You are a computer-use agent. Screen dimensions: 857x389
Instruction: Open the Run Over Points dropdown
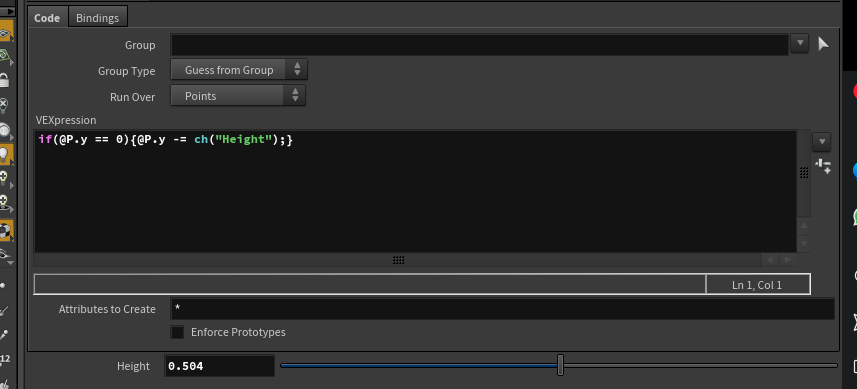(238, 96)
